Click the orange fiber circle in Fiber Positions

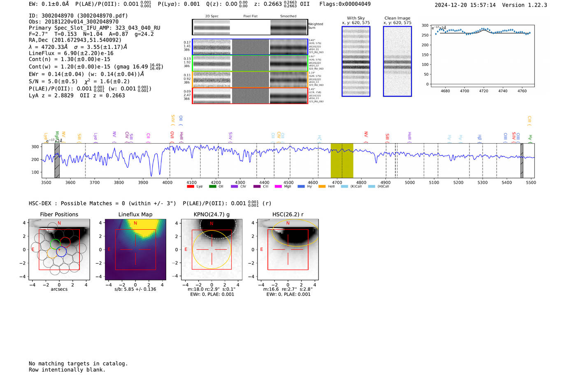coord(52,253)
